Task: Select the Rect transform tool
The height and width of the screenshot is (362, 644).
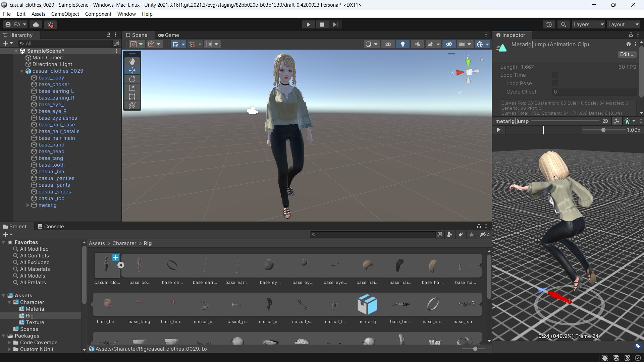Action: pos(132,97)
